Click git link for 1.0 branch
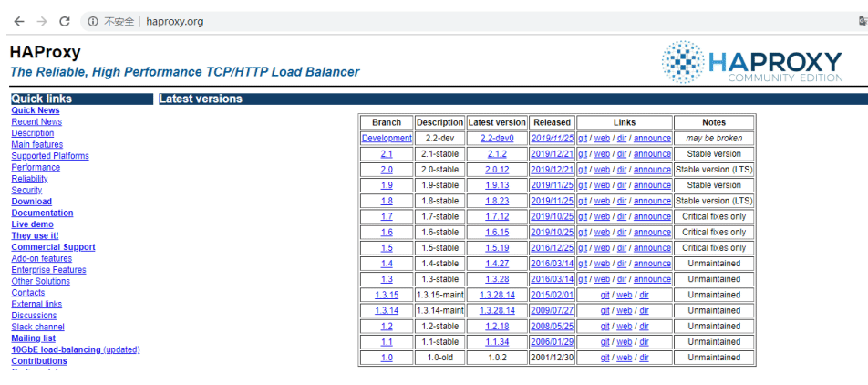 [604, 358]
